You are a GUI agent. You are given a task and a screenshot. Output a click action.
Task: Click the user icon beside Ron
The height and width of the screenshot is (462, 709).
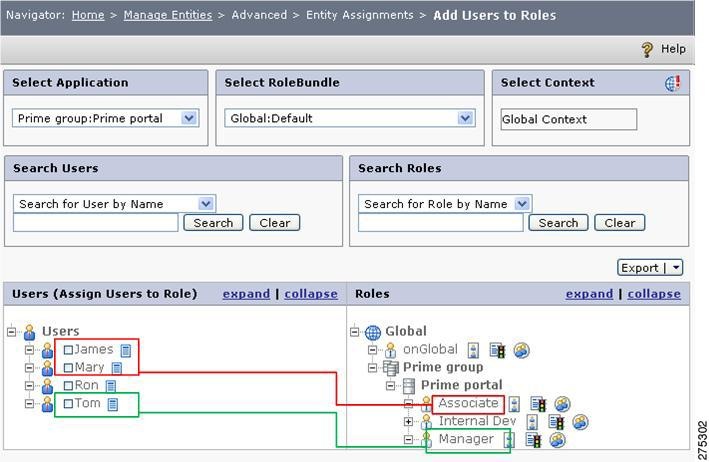coord(47,386)
